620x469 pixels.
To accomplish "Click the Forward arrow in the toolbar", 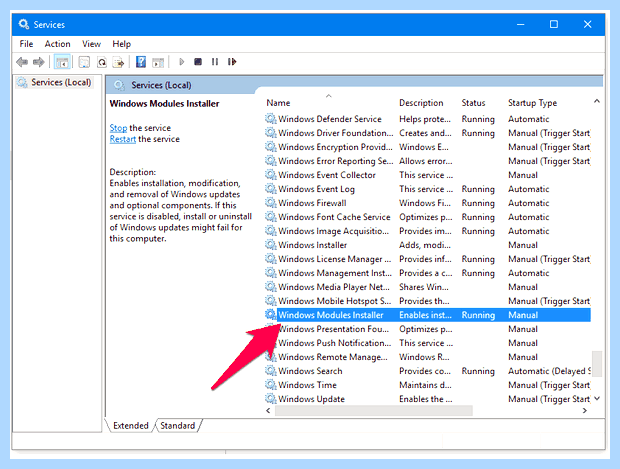I will 39,62.
